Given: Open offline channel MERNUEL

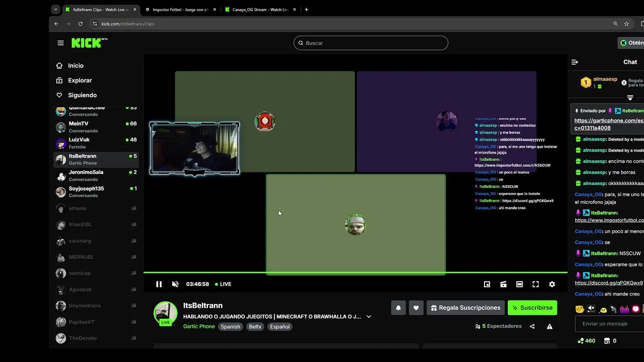Looking at the screenshot, I should click(x=96, y=257).
